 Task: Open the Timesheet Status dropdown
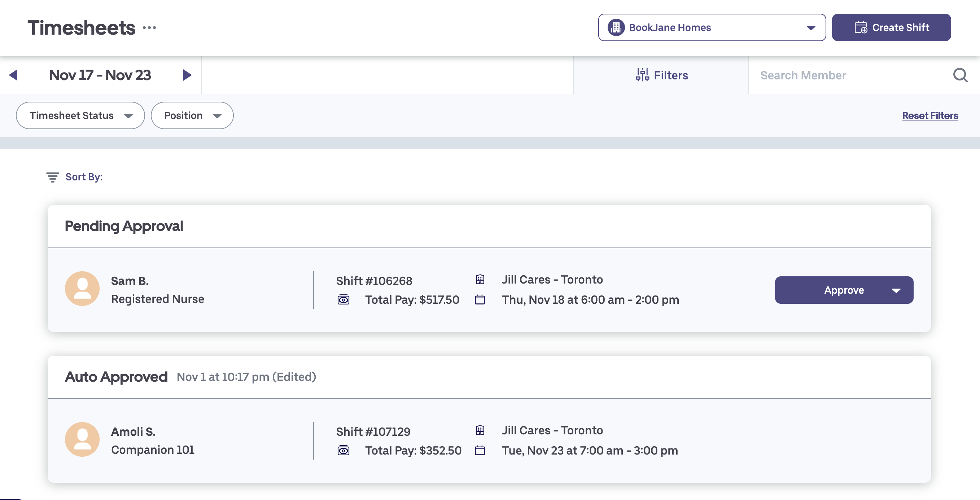tap(80, 115)
